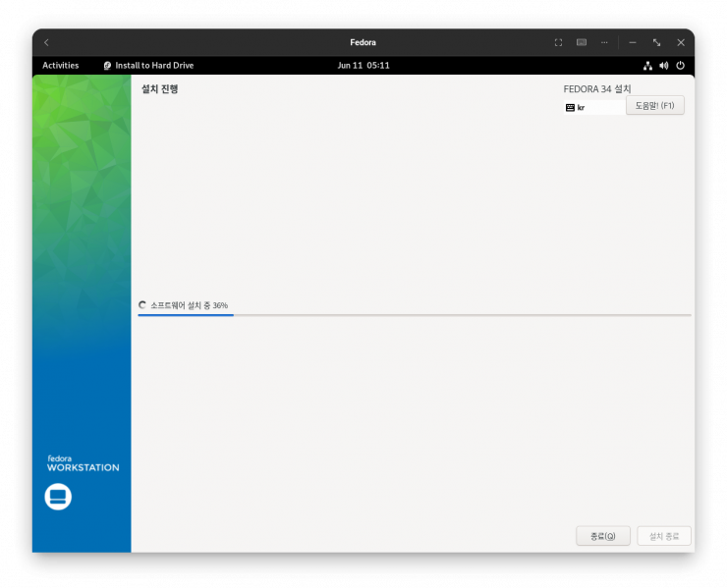727x588 pixels.
Task: Click the 설치 종료 finish installation button
Action: 663,536
